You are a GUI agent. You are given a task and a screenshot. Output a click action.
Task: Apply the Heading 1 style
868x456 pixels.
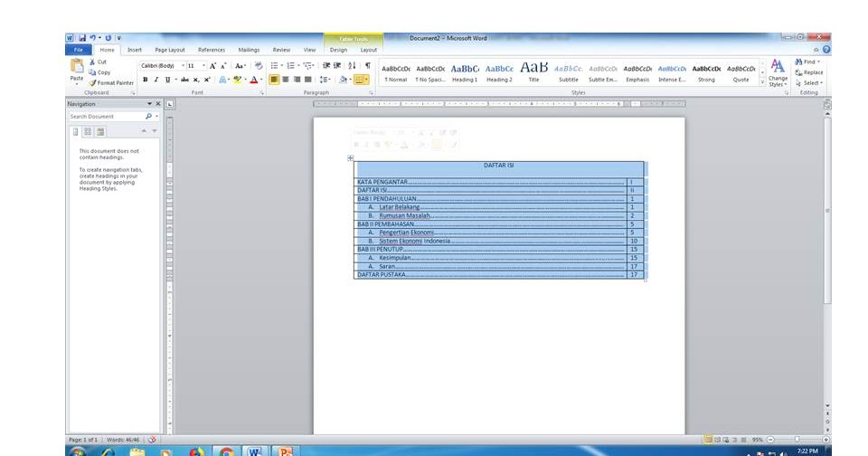click(465, 72)
